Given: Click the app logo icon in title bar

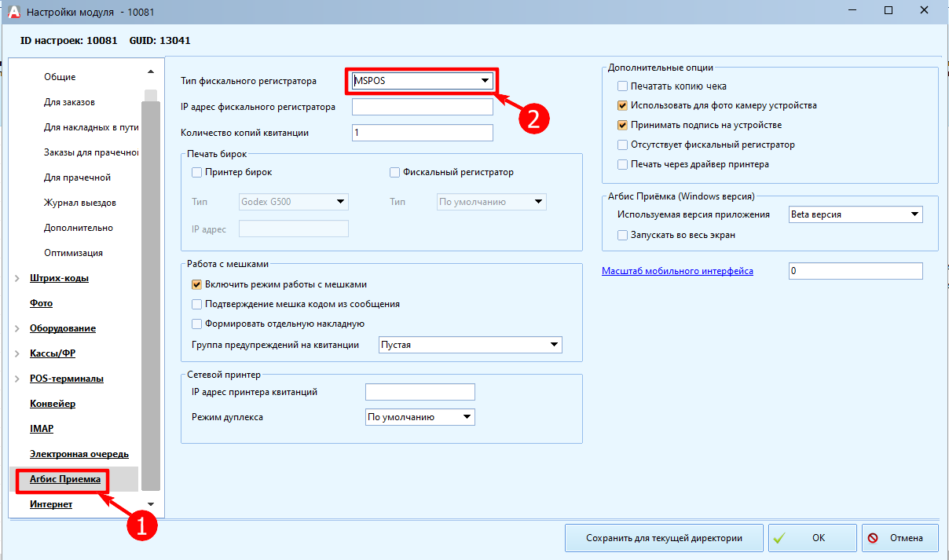Looking at the screenshot, I should point(13,12).
